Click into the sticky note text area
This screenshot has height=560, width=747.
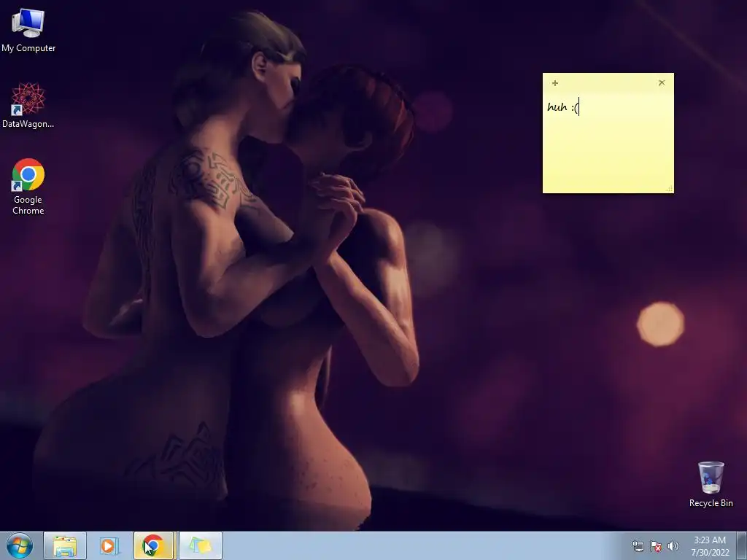coord(608,143)
